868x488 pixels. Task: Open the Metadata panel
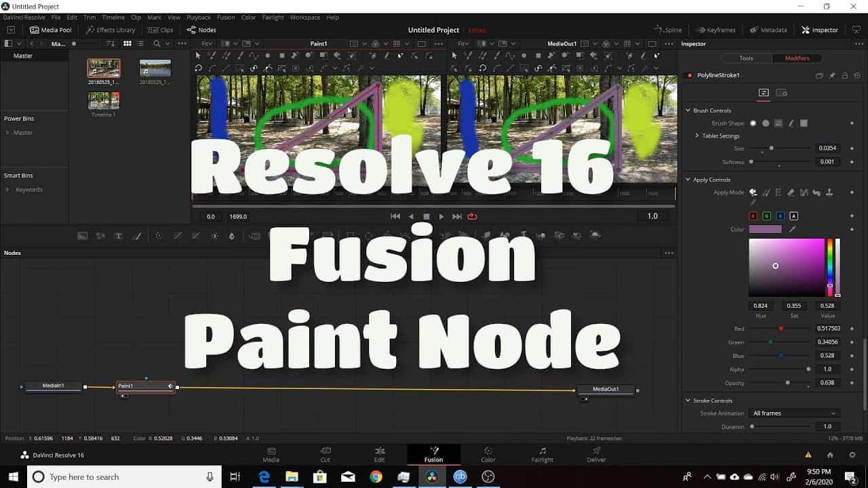pyautogui.click(x=768, y=29)
